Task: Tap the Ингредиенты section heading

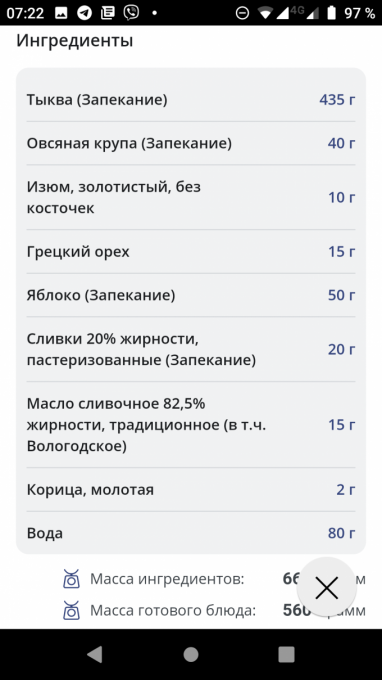Action: click(x=75, y=41)
